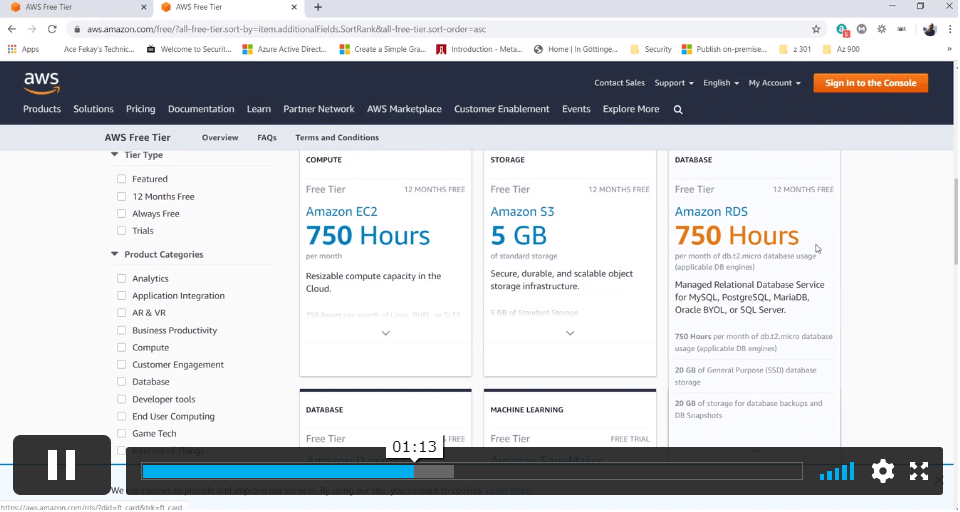
Task: Check the Always Free filter
Action: click(x=121, y=214)
